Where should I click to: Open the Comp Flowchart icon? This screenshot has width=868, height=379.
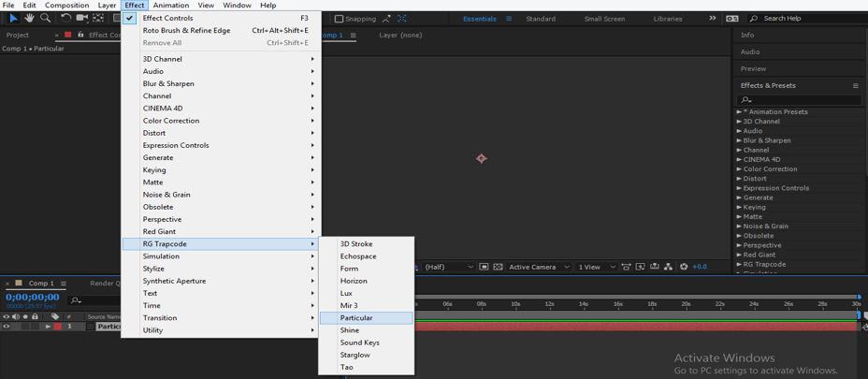coord(669,267)
